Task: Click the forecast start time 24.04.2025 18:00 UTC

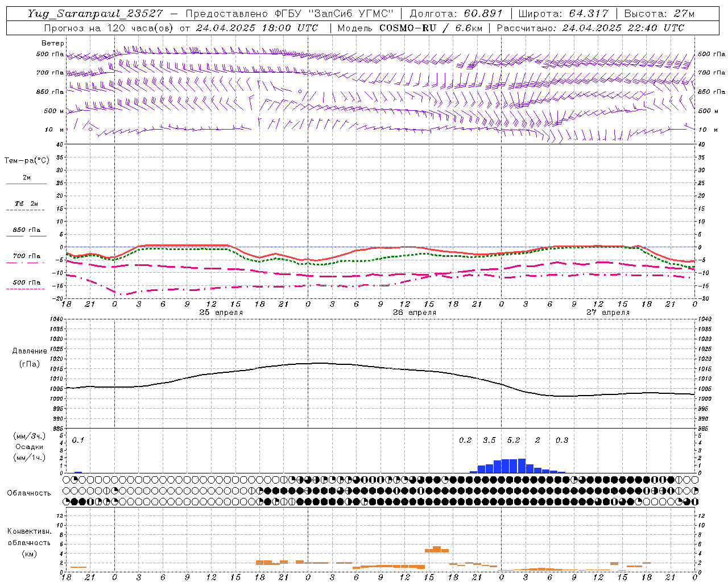Action: [257, 28]
